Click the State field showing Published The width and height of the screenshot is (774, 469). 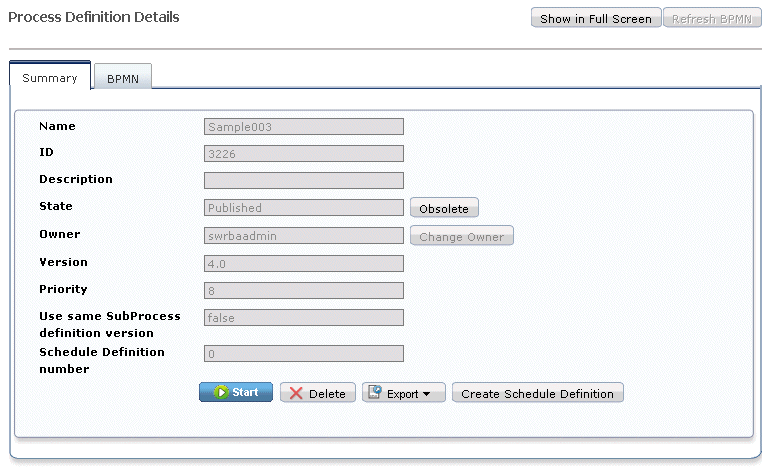304,207
